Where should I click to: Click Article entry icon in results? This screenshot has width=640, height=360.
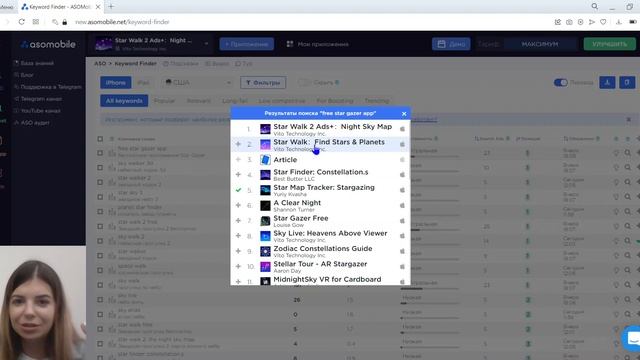265,160
